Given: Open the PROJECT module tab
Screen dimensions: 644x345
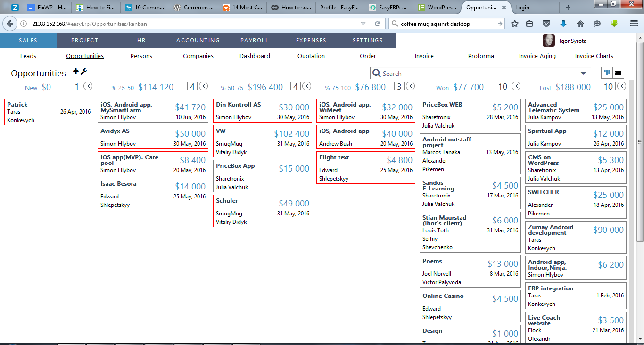Looking at the screenshot, I should (x=85, y=41).
